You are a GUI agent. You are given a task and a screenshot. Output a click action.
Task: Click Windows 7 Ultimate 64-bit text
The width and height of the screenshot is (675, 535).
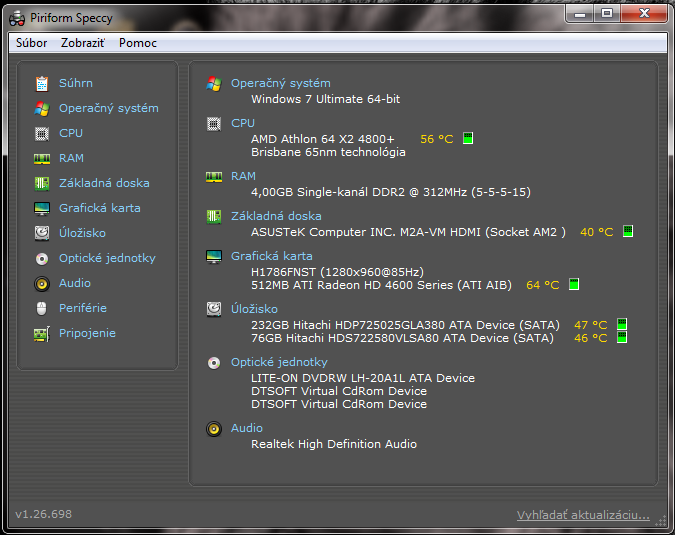tap(325, 99)
